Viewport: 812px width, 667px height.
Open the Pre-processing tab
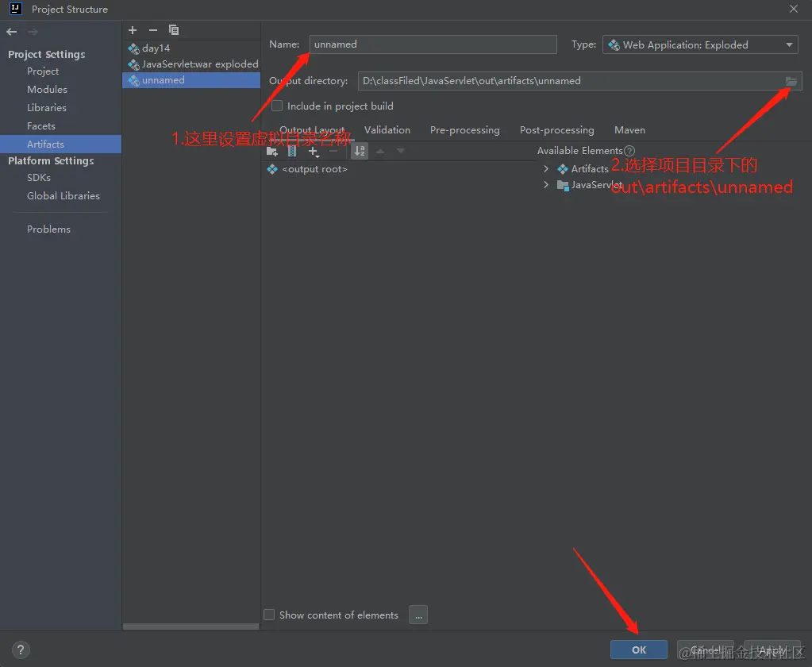tap(464, 130)
